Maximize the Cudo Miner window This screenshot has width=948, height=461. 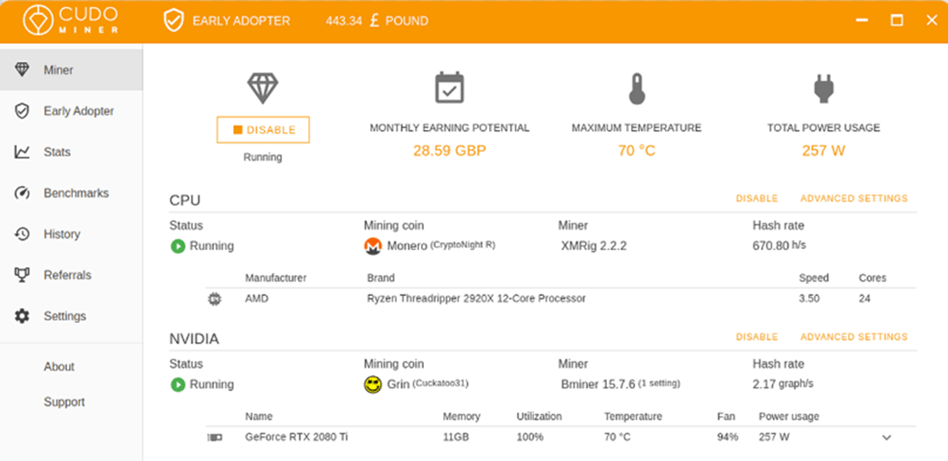tap(897, 21)
